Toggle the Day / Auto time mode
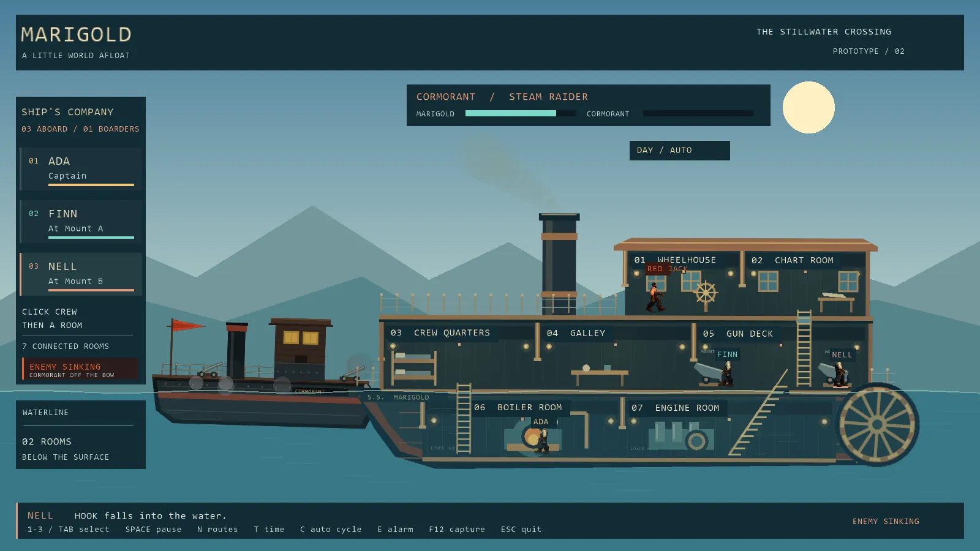The height and width of the screenshot is (551, 980). pos(679,151)
